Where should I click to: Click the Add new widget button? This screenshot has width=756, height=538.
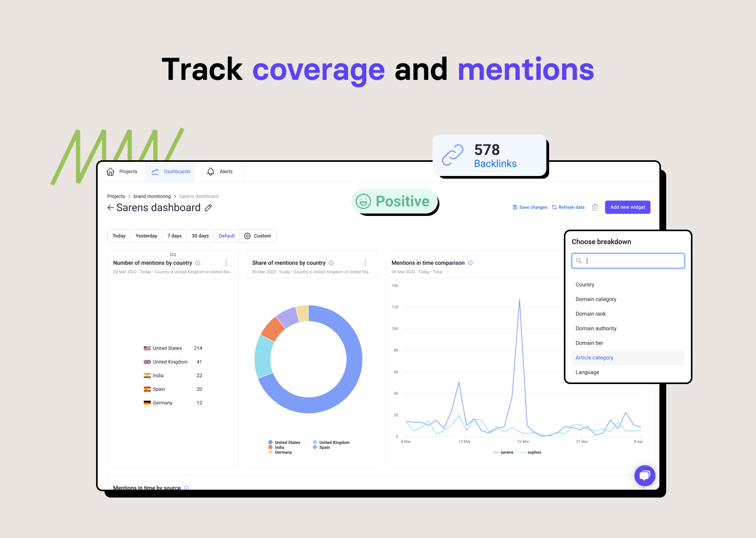pyautogui.click(x=627, y=207)
